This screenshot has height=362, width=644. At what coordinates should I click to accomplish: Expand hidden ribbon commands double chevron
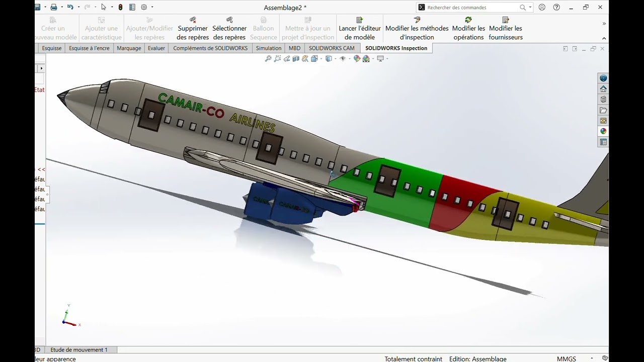pyautogui.click(x=604, y=24)
